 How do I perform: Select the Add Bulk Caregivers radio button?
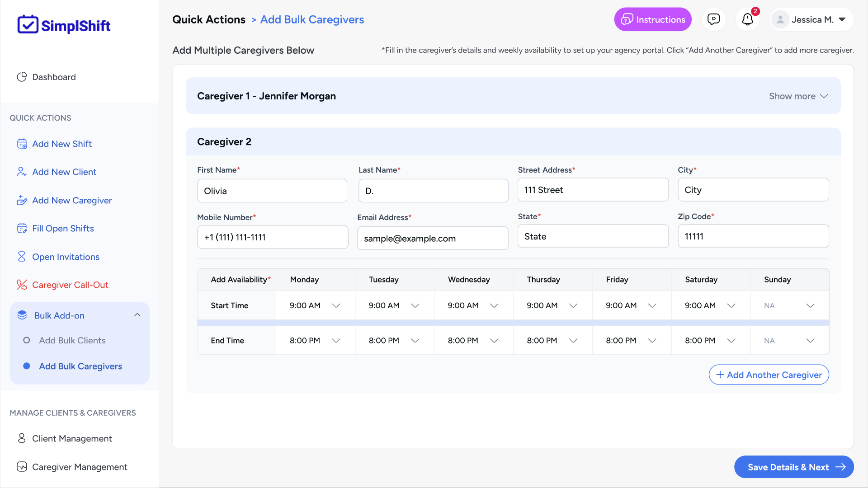point(27,366)
